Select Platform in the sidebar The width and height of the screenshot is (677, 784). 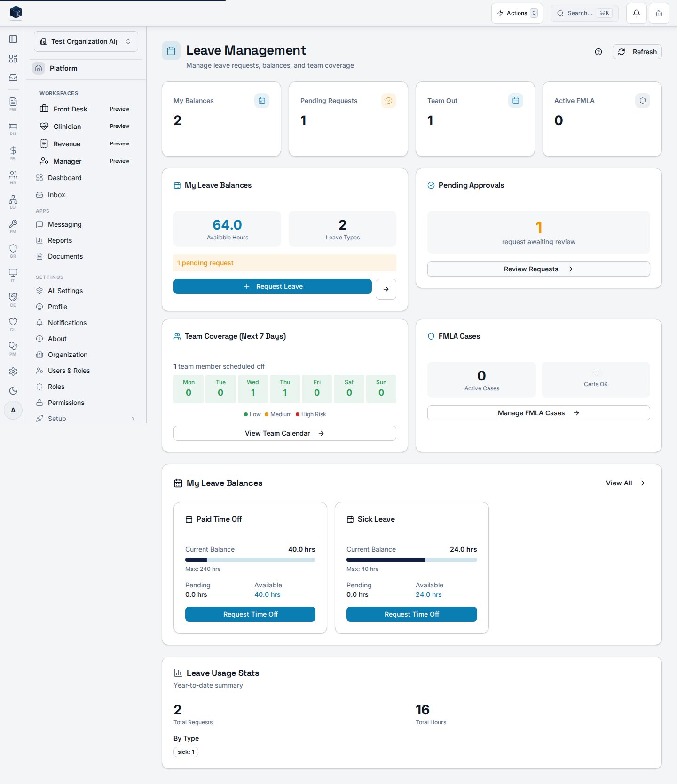(86, 68)
